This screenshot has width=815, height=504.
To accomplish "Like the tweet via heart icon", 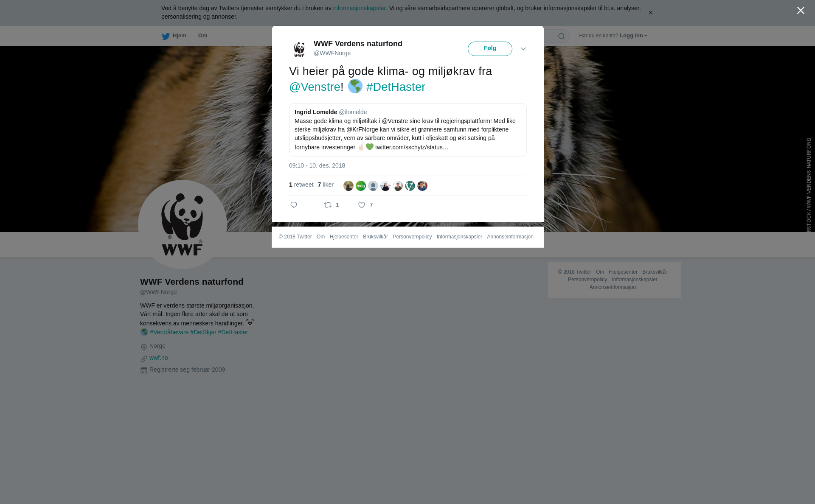I will (362, 205).
